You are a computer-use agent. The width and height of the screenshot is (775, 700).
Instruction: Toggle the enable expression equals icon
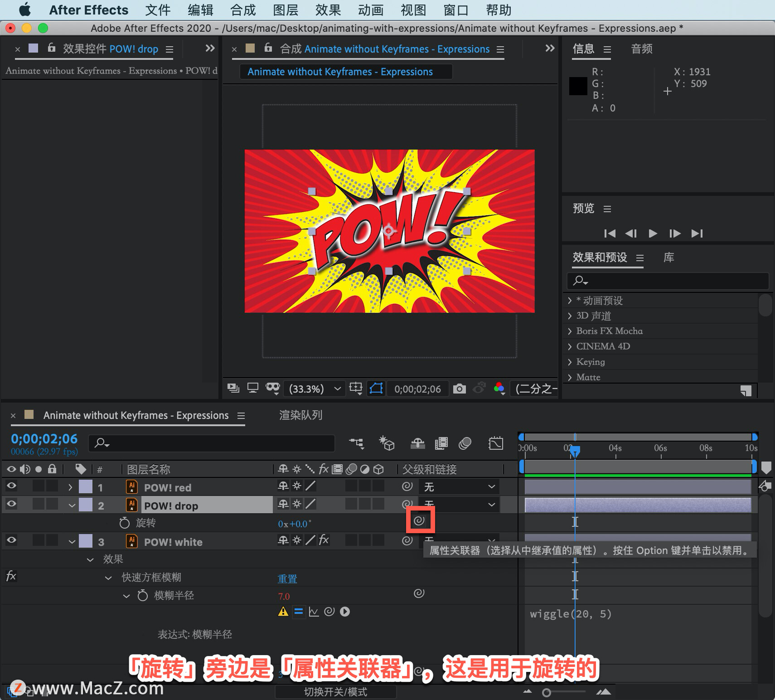[x=299, y=612]
